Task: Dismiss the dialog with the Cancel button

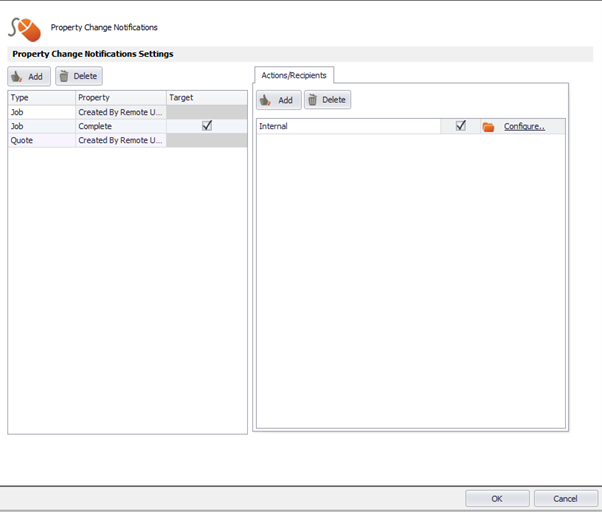Action: (x=565, y=499)
